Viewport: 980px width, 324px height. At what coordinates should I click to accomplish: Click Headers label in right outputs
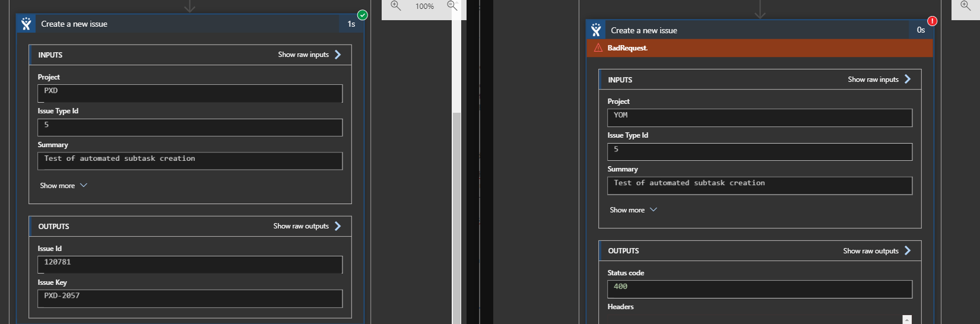(x=620, y=307)
